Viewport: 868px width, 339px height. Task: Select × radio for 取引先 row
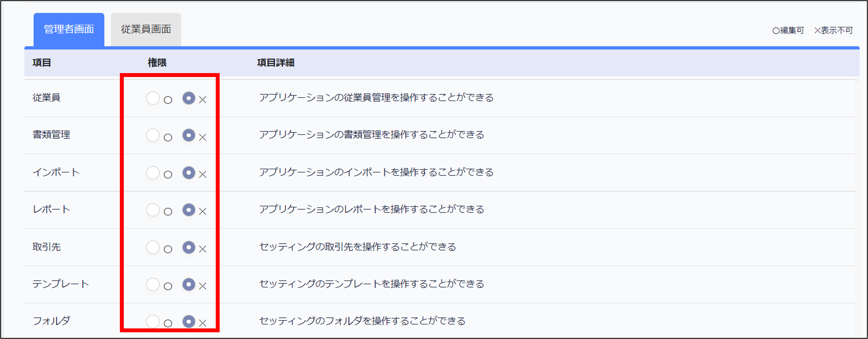(189, 247)
